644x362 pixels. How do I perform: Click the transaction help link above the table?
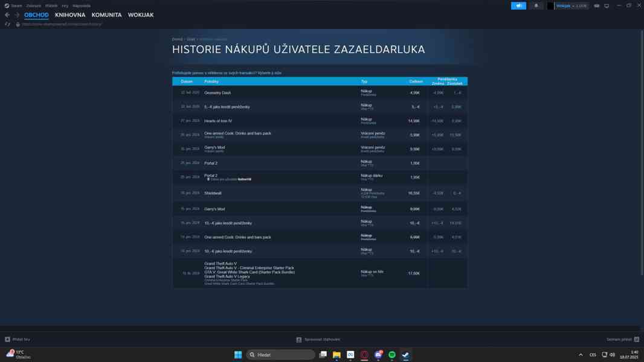point(227,73)
